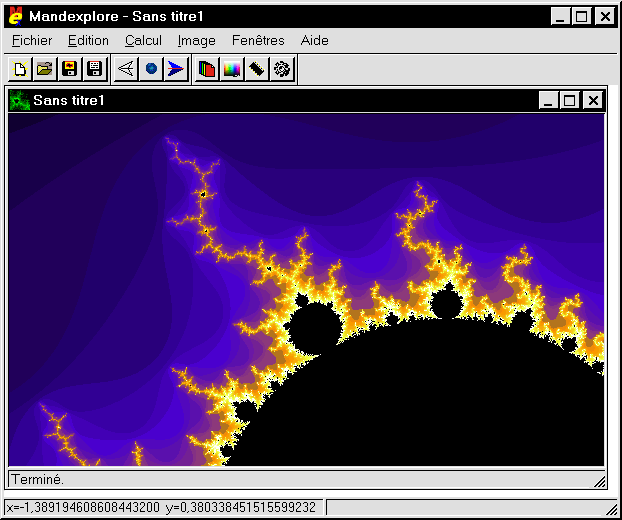The image size is (622, 520).
Task: Open the Fenêtres menu
Action: [258, 41]
